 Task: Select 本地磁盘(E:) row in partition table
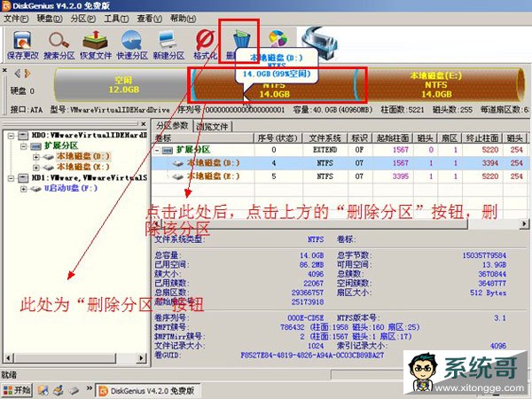click(340, 176)
